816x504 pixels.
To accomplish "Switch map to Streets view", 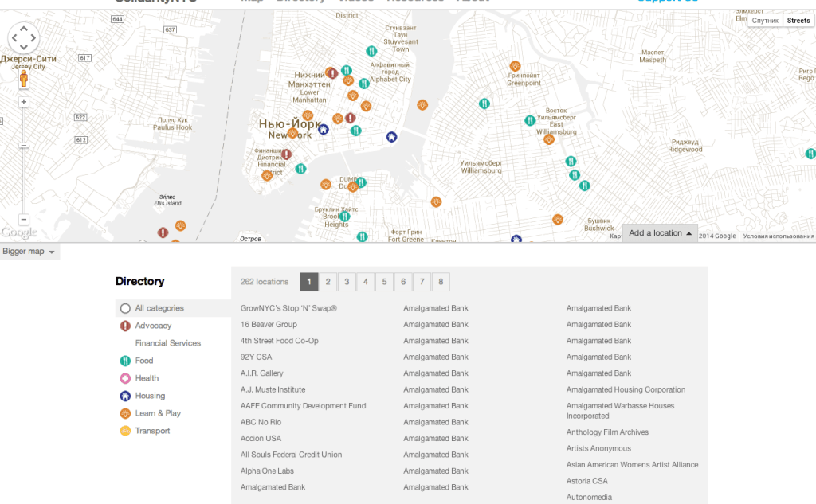I will (798, 21).
